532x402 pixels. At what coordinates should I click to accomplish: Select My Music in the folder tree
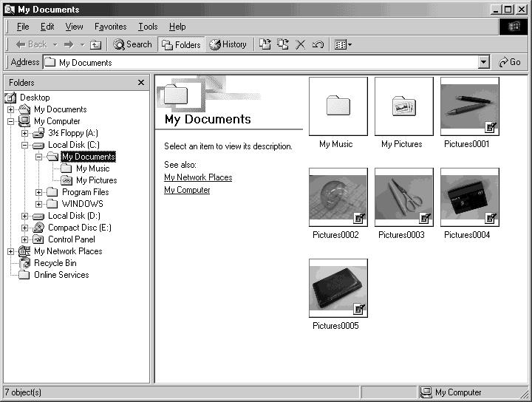[x=92, y=168]
